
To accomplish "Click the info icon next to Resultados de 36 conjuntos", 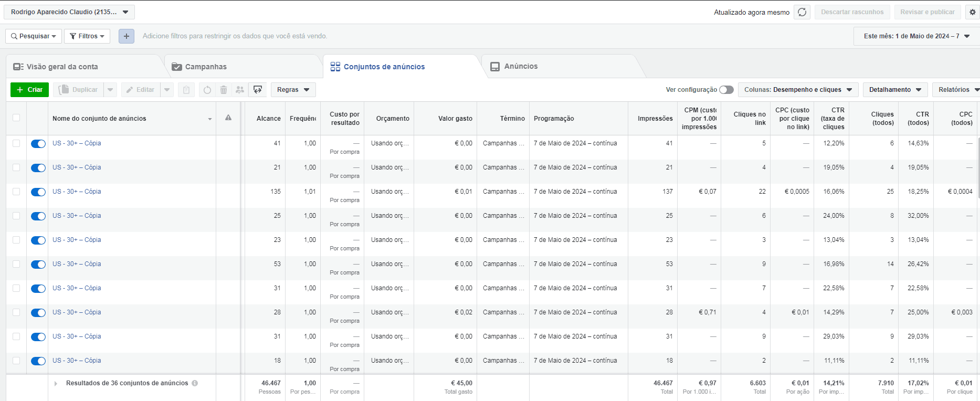I will [x=195, y=383].
